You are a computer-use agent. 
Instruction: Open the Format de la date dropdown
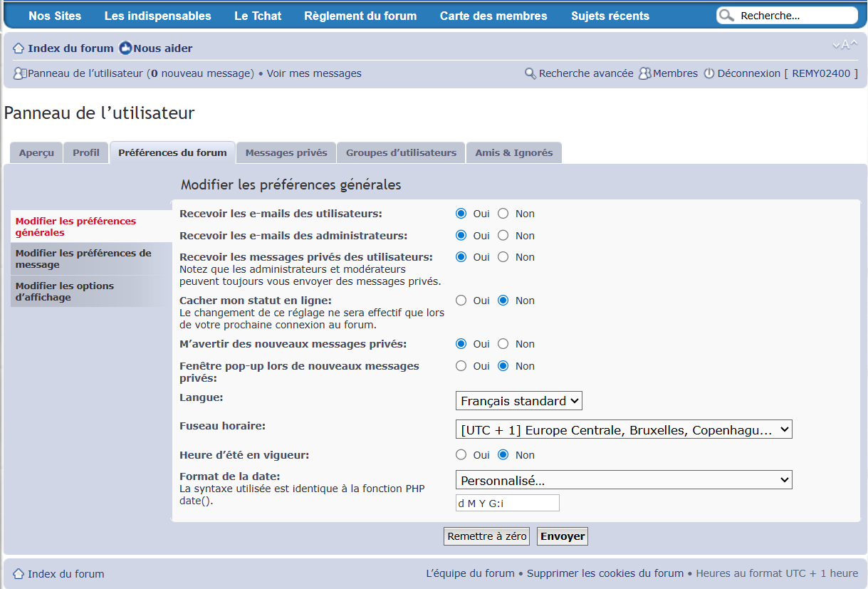coord(624,481)
